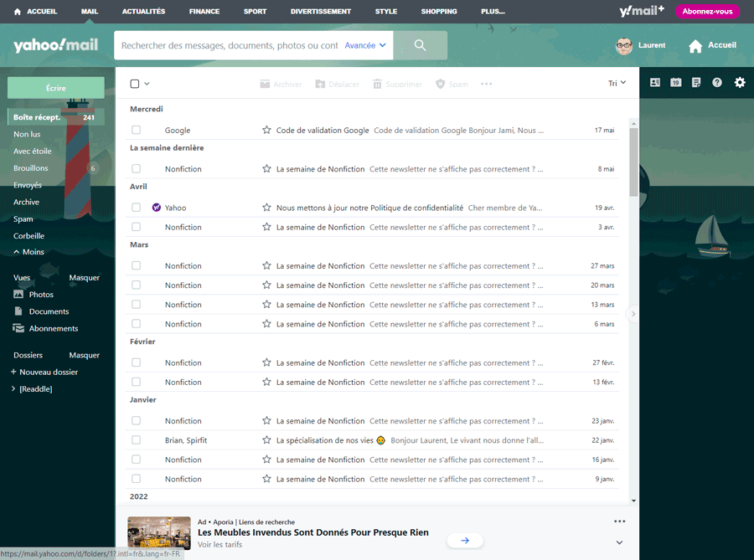Open the Settings gear icon
The width and height of the screenshot is (754, 560).
(740, 83)
